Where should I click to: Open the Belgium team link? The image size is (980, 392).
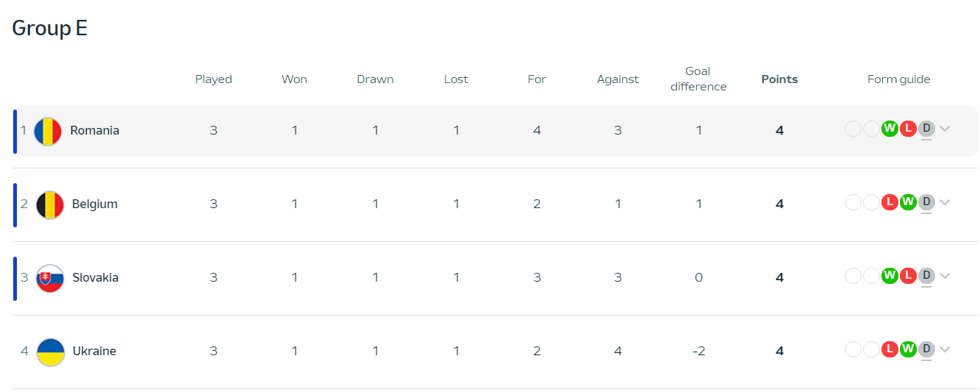click(95, 204)
